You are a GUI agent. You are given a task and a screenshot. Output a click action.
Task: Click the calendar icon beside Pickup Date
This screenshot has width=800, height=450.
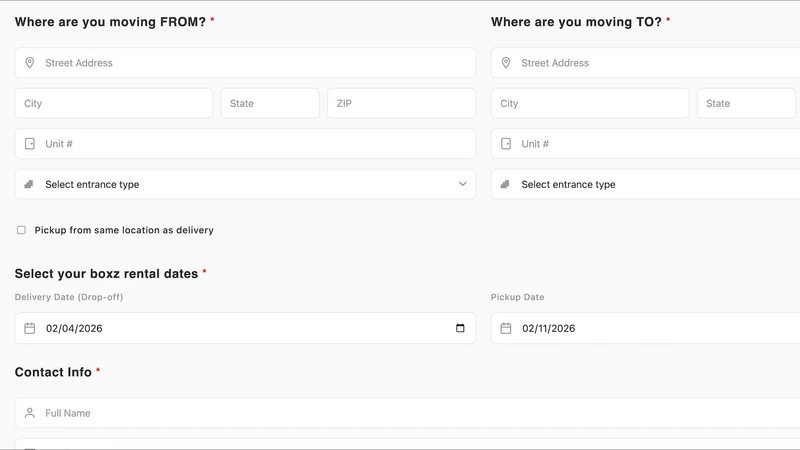[506, 328]
